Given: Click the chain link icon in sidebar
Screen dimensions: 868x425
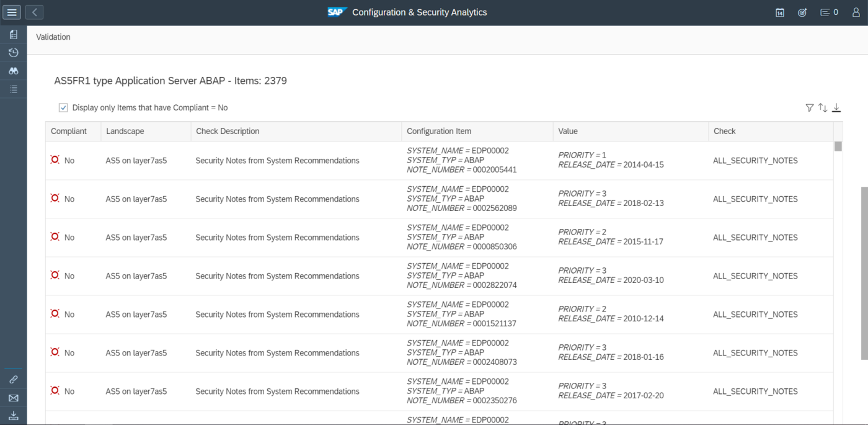Looking at the screenshot, I should tap(13, 380).
